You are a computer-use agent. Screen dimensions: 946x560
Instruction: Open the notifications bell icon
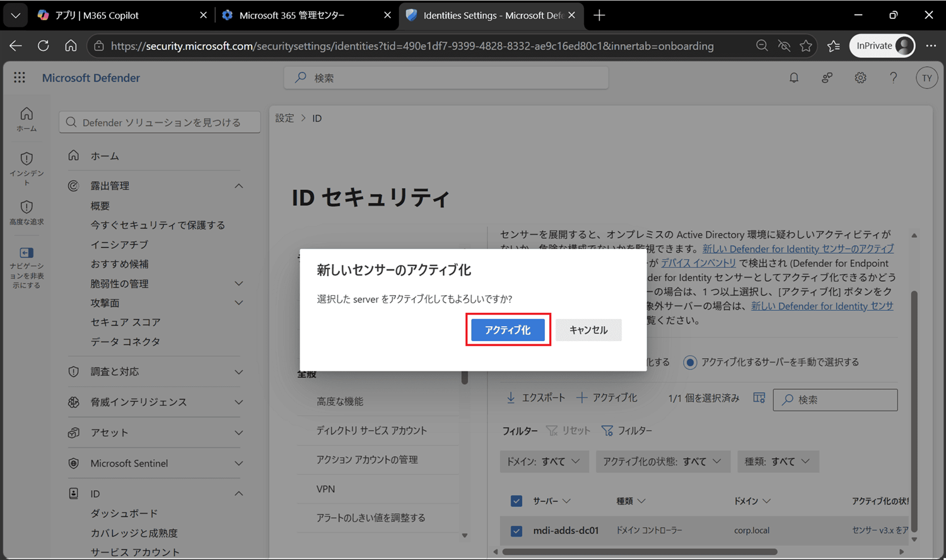tap(794, 78)
